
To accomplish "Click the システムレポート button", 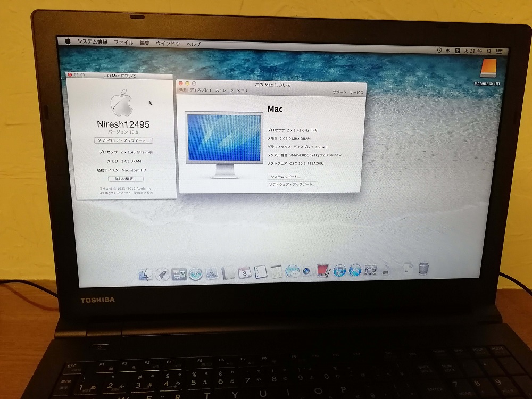I will 286,177.
